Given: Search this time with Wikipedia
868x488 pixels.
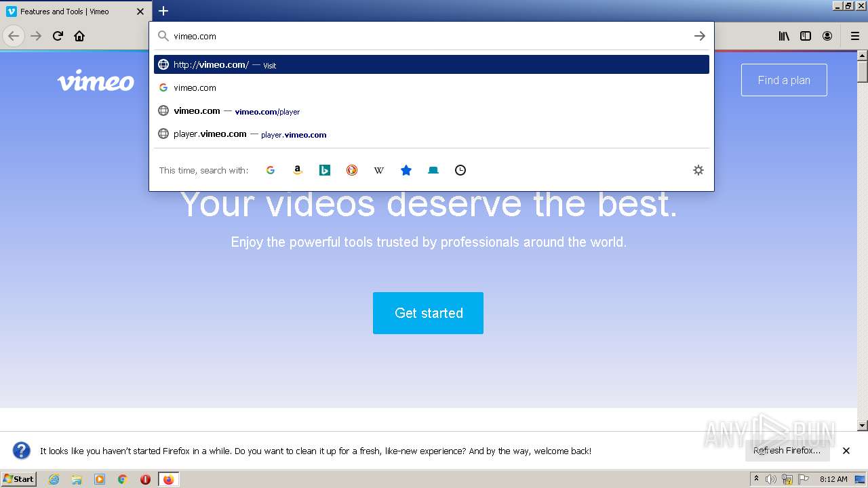Looking at the screenshot, I should tap(379, 170).
